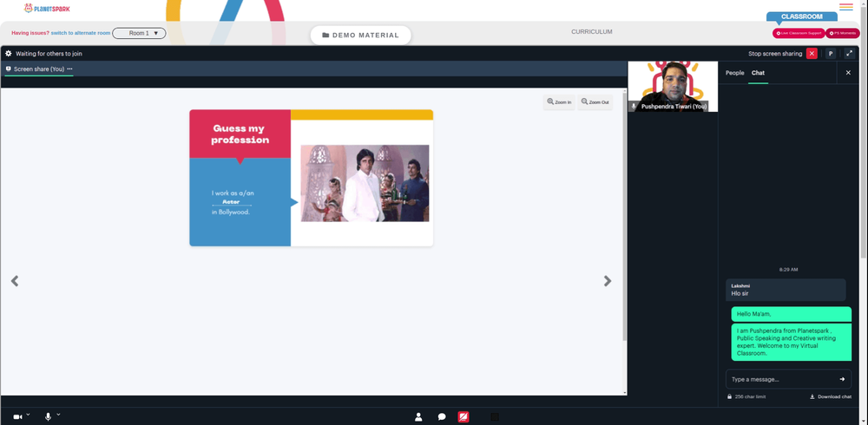Click 'Waiting for others to join' text

tap(49, 54)
